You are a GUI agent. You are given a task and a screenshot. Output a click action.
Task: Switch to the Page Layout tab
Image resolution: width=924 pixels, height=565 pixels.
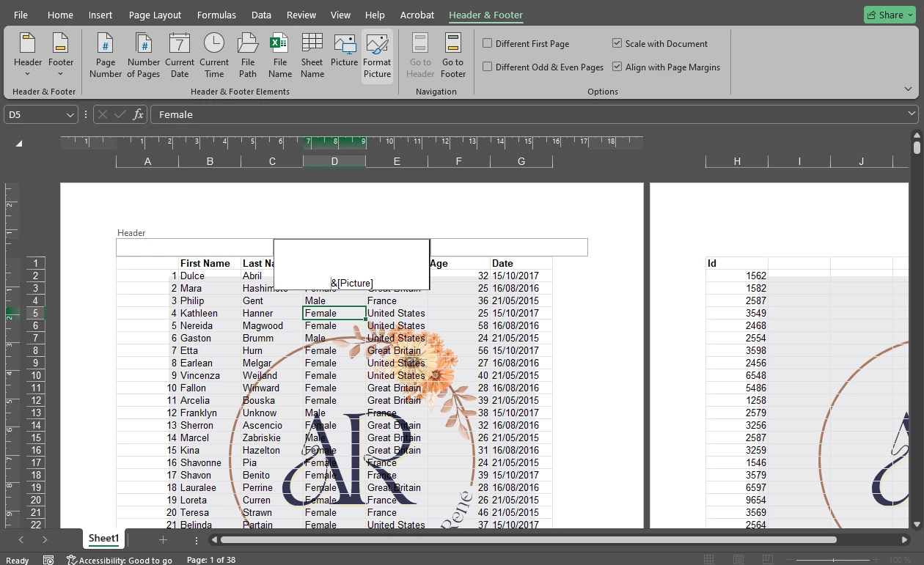[155, 15]
